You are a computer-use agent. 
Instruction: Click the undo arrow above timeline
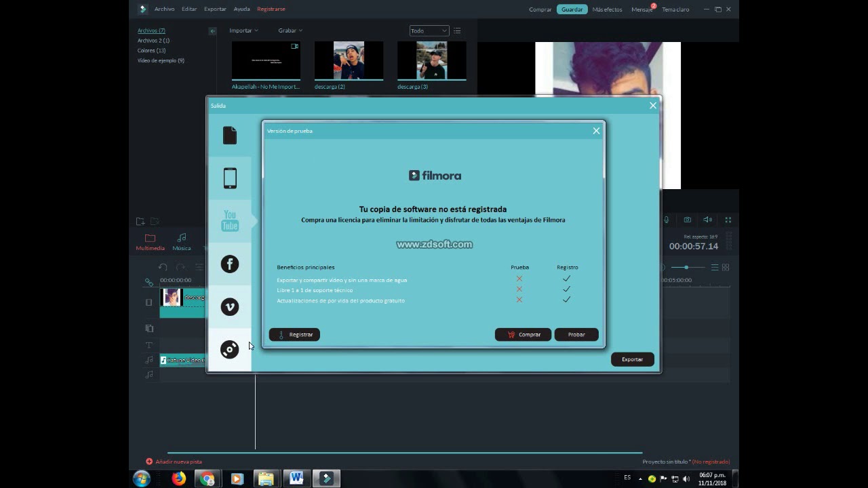coord(163,267)
